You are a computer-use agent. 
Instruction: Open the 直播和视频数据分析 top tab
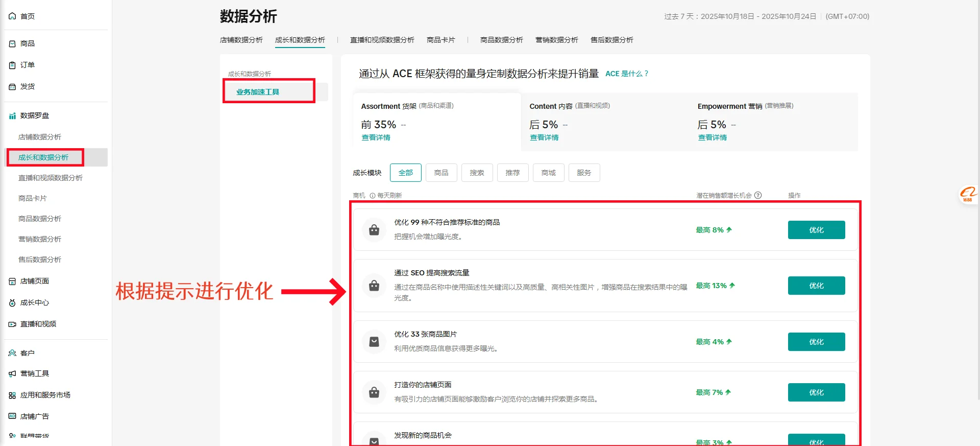(382, 40)
